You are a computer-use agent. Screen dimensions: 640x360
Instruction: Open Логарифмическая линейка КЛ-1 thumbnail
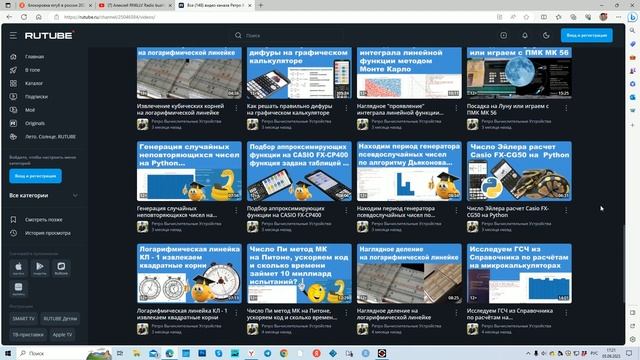[x=189, y=273]
